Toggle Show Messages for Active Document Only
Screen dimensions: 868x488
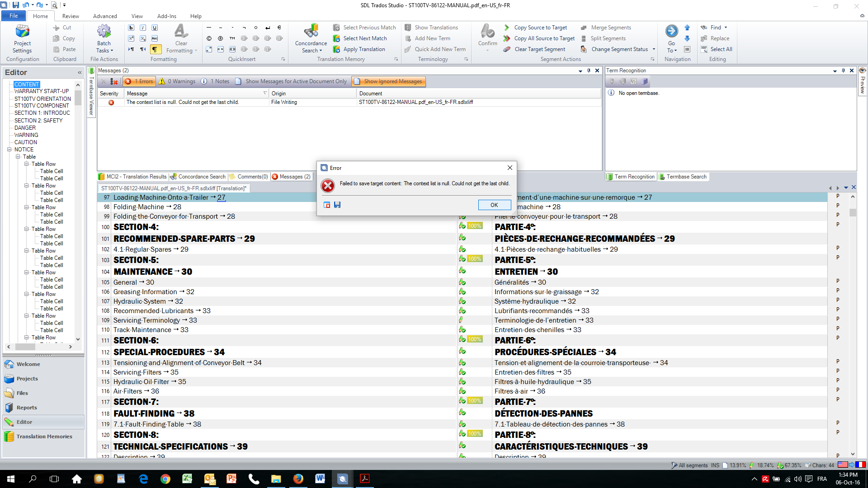tap(292, 81)
